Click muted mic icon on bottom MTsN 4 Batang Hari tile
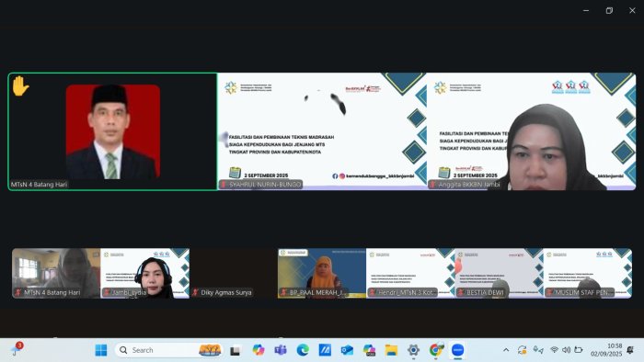The height and width of the screenshot is (362, 644). 18,292
